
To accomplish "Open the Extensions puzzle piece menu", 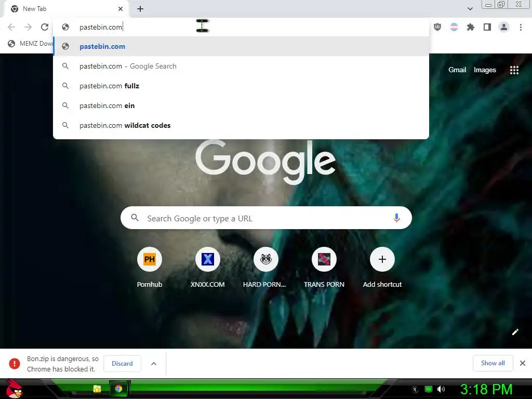I will pos(471,27).
